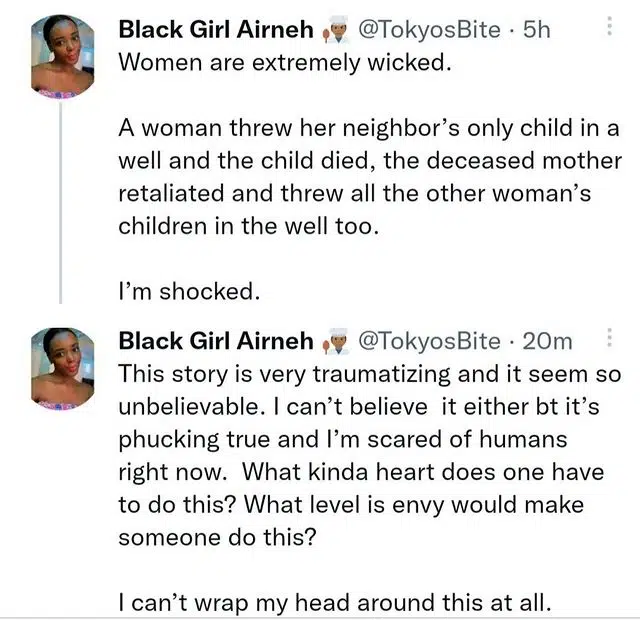The height and width of the screenshot is (620, 640).
Task: Open the 5h timestamp link
Action: pyautogui.click(x=536, y=30)
